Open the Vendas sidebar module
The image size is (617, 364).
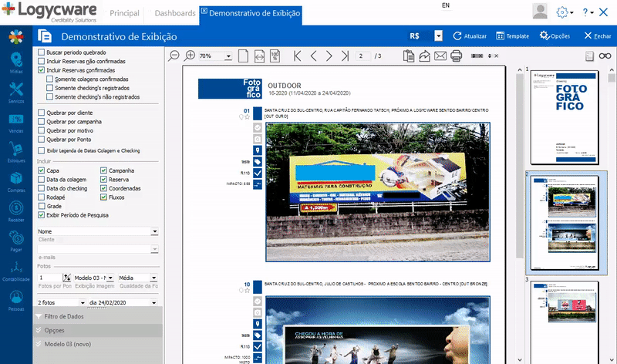(15, 124)
